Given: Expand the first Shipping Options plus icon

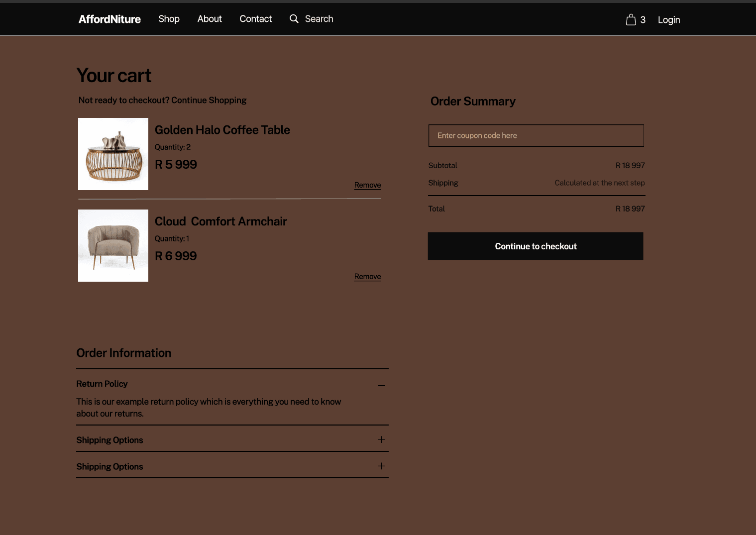Looking at the screenshot, I should click(x=381, y=439).
